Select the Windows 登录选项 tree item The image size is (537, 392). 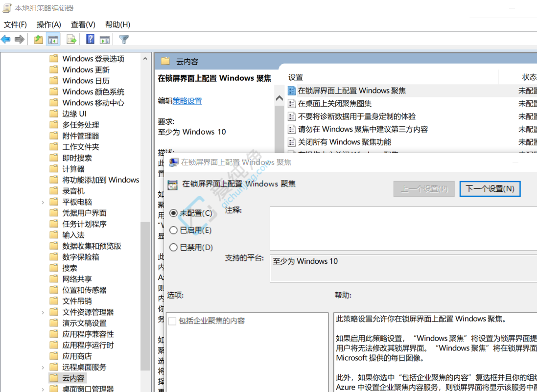[93, 59]
